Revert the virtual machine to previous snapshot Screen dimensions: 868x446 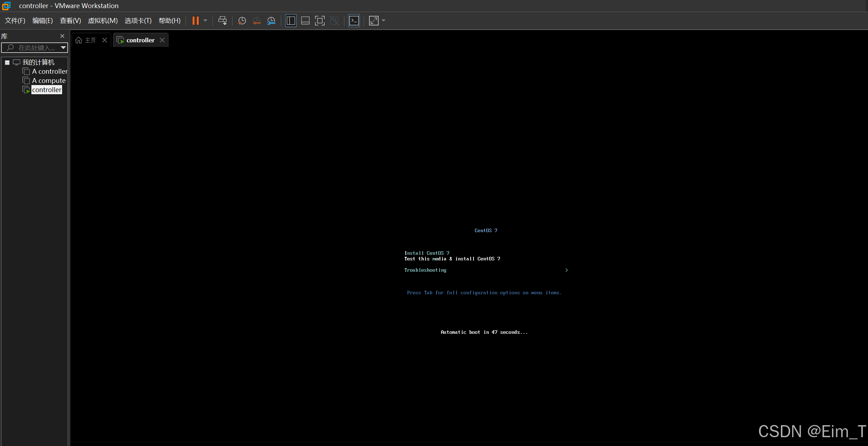tap(257, 21)
